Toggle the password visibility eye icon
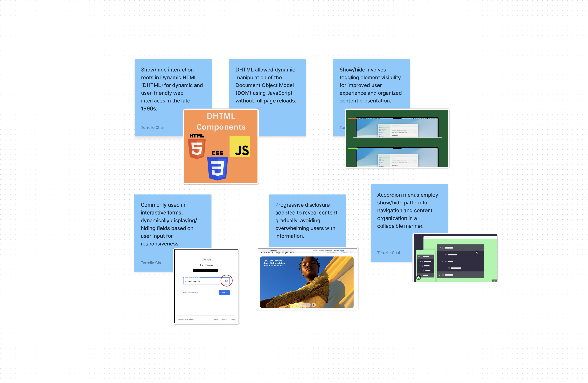This screenshot has width=588, height=383. coord(226,281)
